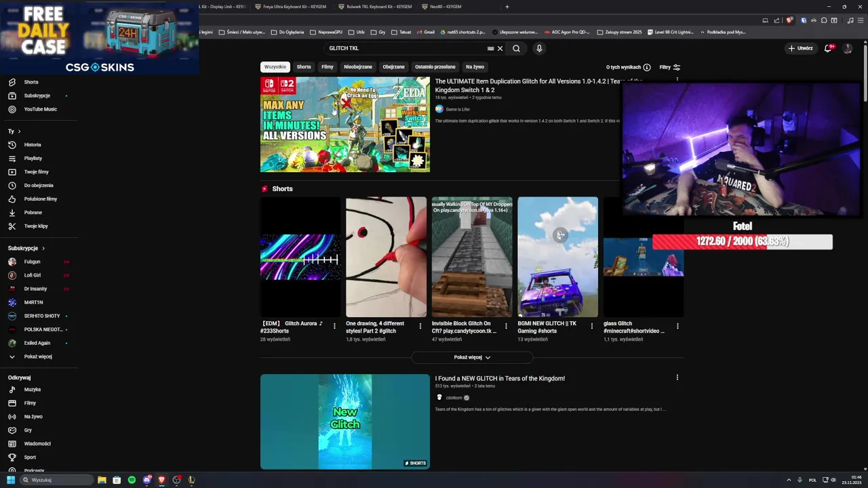Open options for I Found a NEW GLITCH video
The image size is (868, 488).
(x=677, y=378)
